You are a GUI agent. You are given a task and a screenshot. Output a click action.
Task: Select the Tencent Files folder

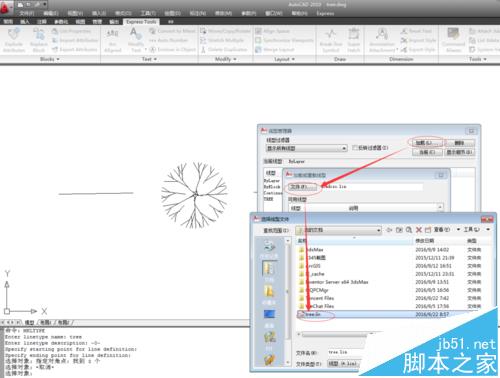pyautogui.click(x=317, y=298)
